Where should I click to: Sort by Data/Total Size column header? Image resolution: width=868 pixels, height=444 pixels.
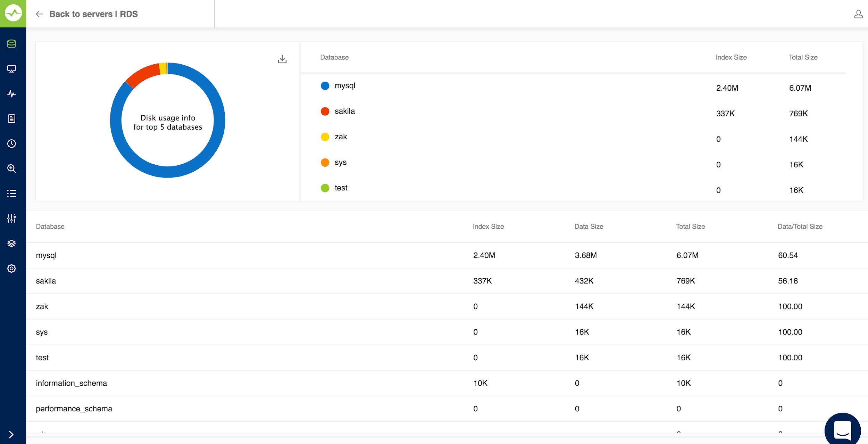pyautogui.click(x=800, y=227)
